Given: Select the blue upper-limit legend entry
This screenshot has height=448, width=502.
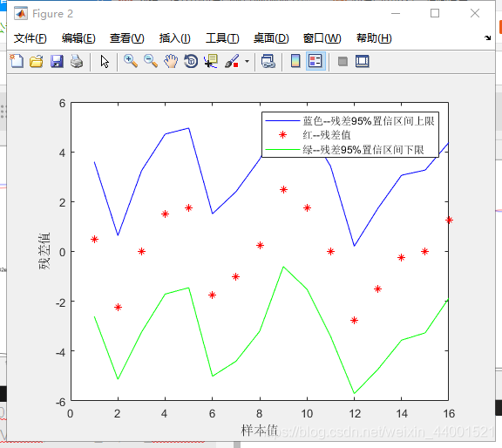Looking at the screenshot, I should [349, 121].
